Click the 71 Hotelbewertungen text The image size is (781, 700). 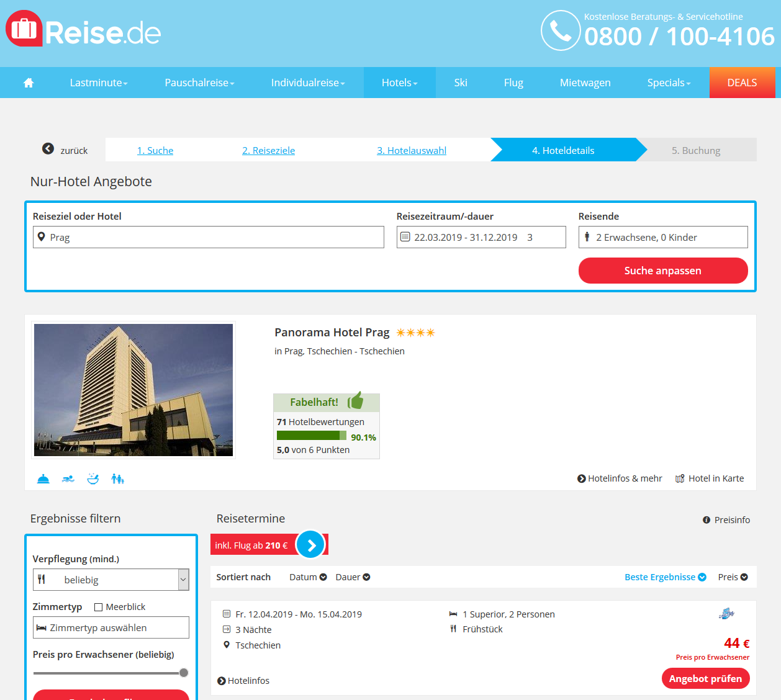320,422
